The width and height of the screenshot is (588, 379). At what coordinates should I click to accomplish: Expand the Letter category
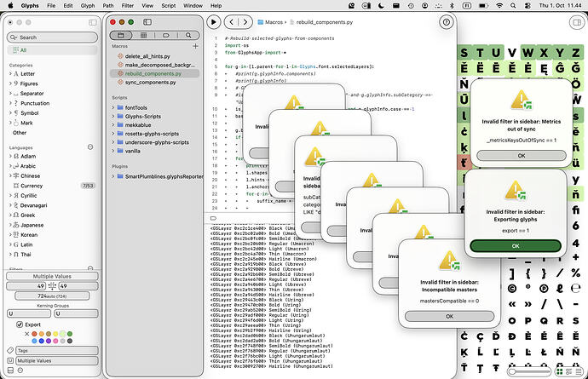point(10,74)
